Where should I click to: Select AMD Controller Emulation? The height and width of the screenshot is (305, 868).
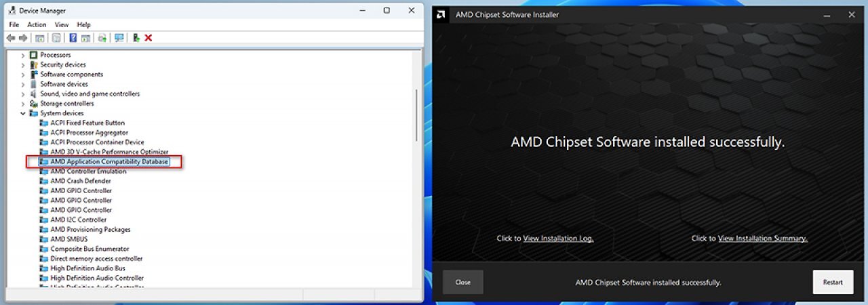point(88,171)
